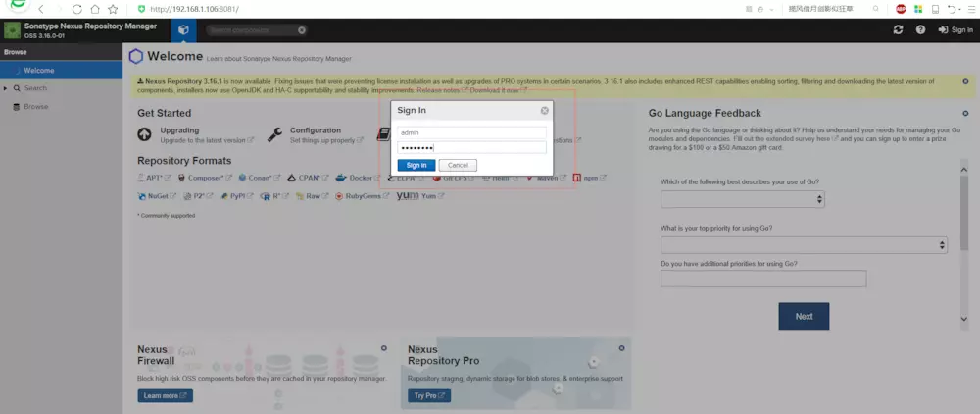
Task: Click the browser address bar URL
Action: point(194,10)
